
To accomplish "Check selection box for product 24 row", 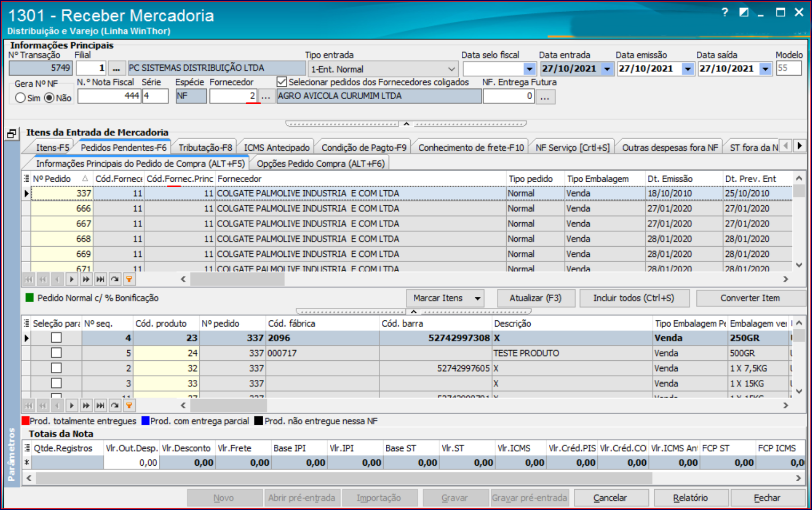I will tap(56, 353).
